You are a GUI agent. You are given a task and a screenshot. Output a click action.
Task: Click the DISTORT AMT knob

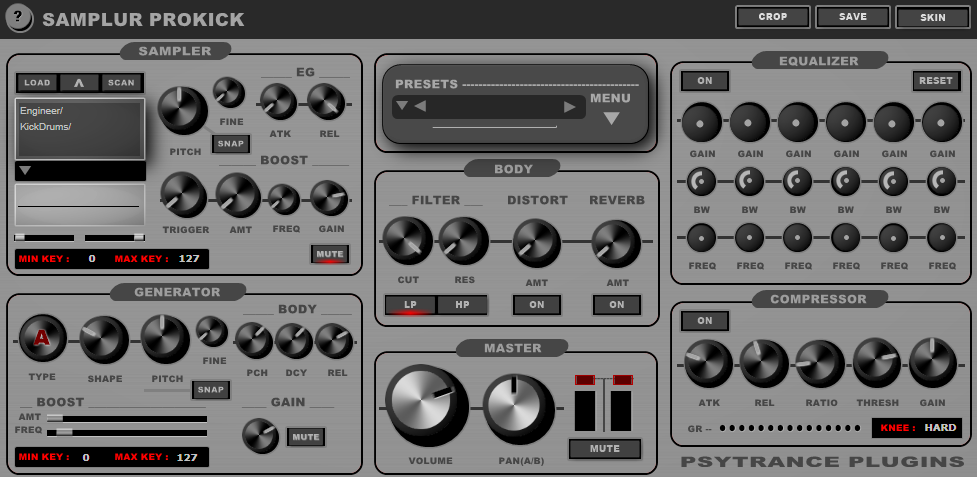point(536,243)
